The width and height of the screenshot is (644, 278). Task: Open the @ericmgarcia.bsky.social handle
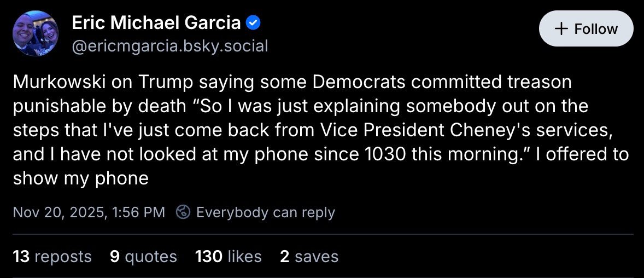(x=170, y=46)
